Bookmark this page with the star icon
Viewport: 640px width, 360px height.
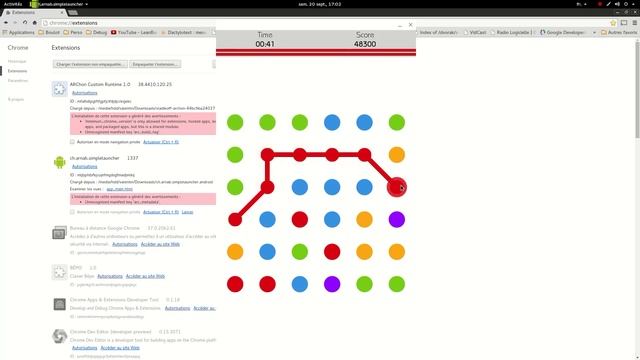613,23
